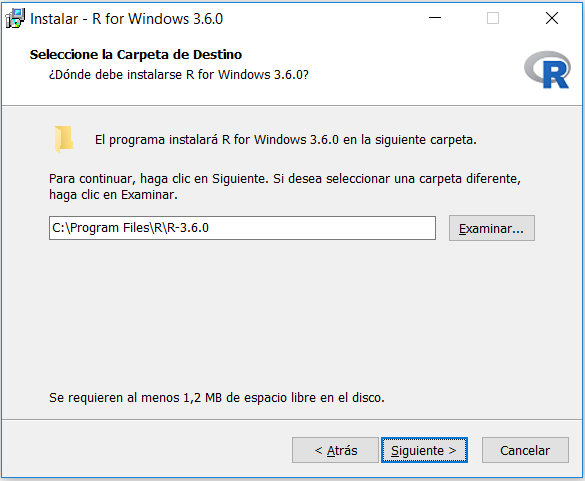Click the greyed-out maximize button
Viewport: 585px width, 481px height.
493,18
